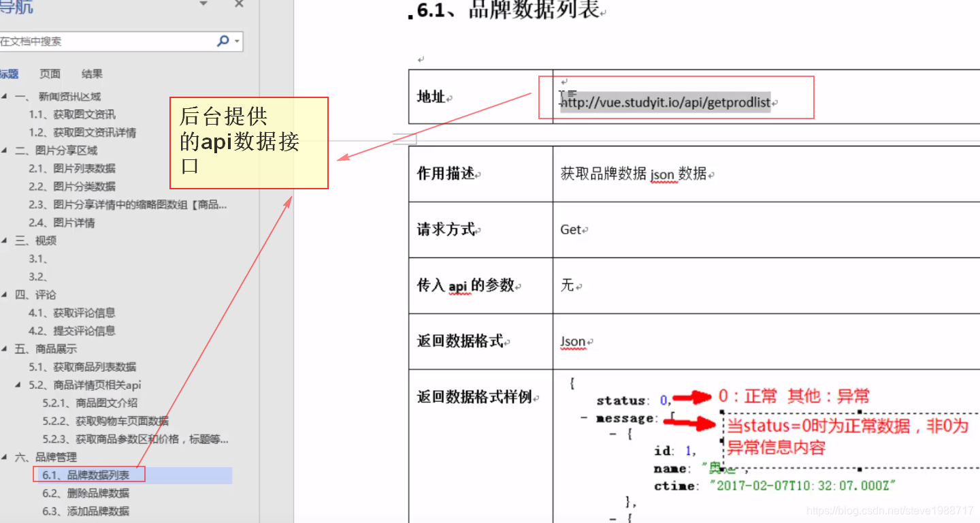Switch to the 标题 tab
This screenshot has width=980, height=523.
(x=9, y=74)
